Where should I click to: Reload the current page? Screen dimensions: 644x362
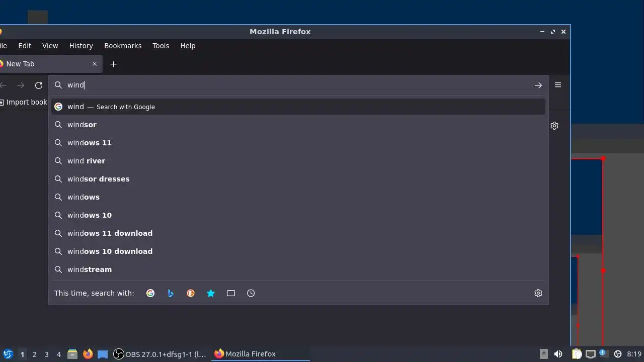coord(39,85)
